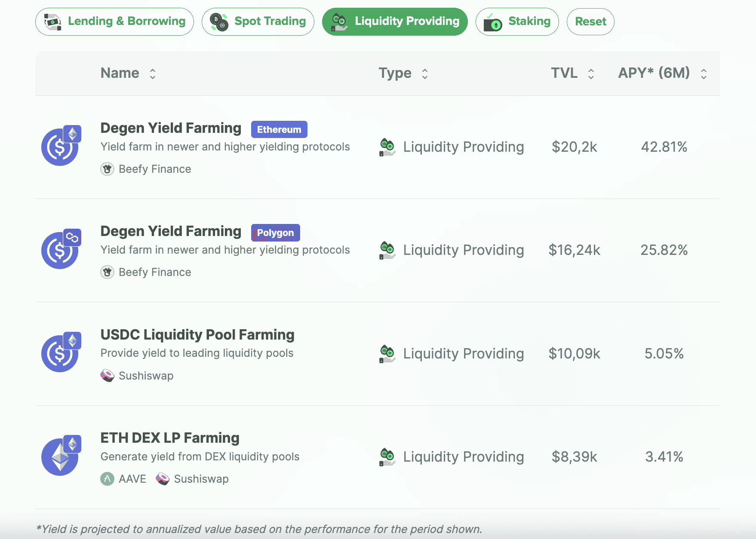Sort the table by Type column header
Screen dimensions: 756x539
(395, 73)
